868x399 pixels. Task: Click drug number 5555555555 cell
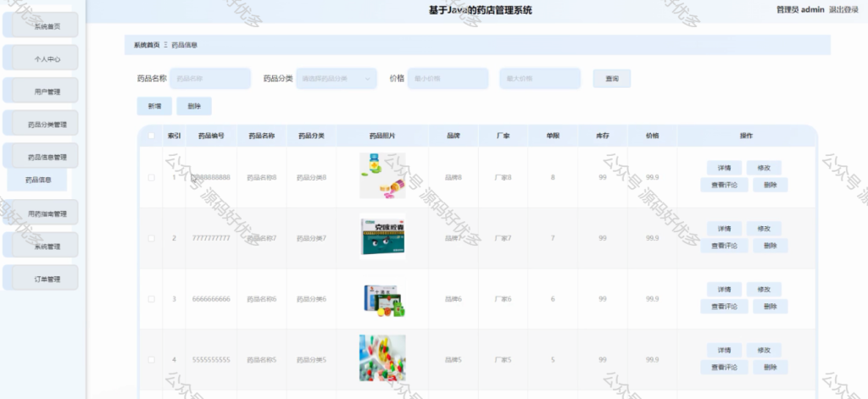point(211,360)
